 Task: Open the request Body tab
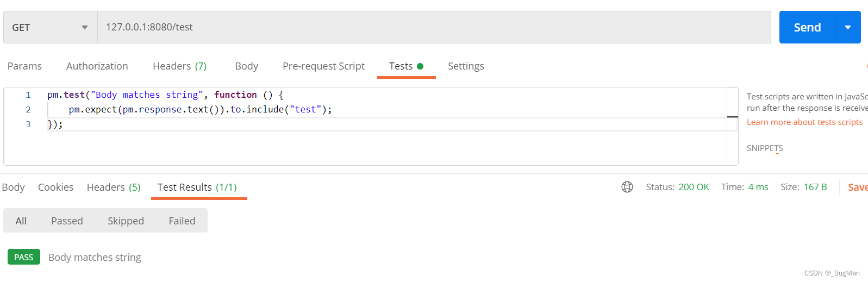[246, 66]
